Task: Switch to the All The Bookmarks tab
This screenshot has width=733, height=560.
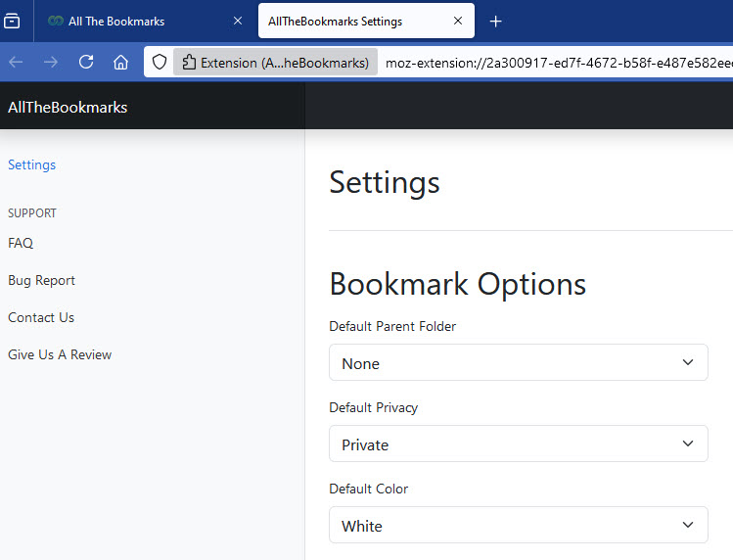Action: pos(144,22)
